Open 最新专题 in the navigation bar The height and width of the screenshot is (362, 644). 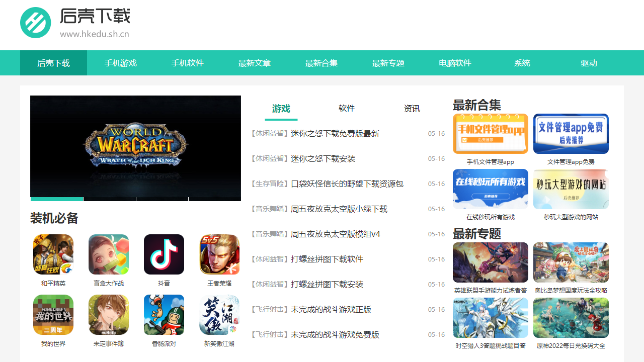388,63
